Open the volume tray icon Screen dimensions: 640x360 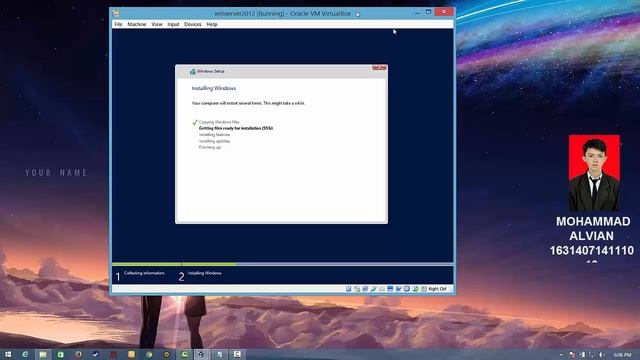click(x=602, y=355)
